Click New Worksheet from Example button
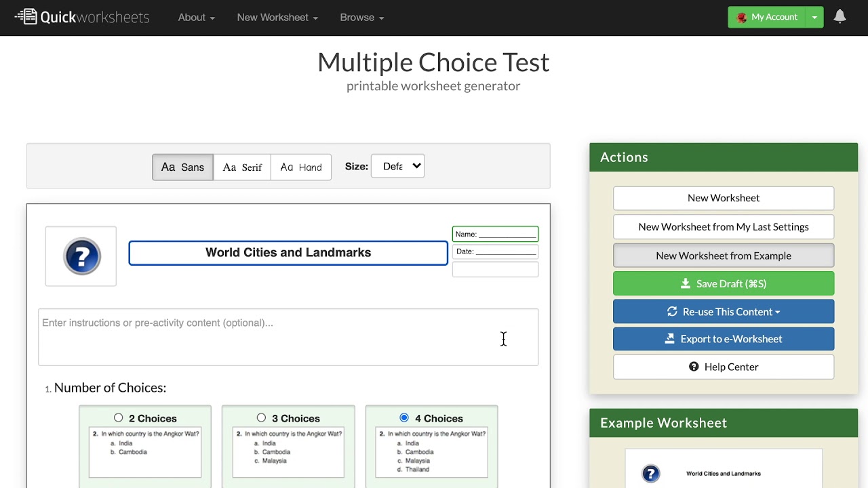Image resolution: width=868 pixels, height=488 pixels. tap(723, 256)
